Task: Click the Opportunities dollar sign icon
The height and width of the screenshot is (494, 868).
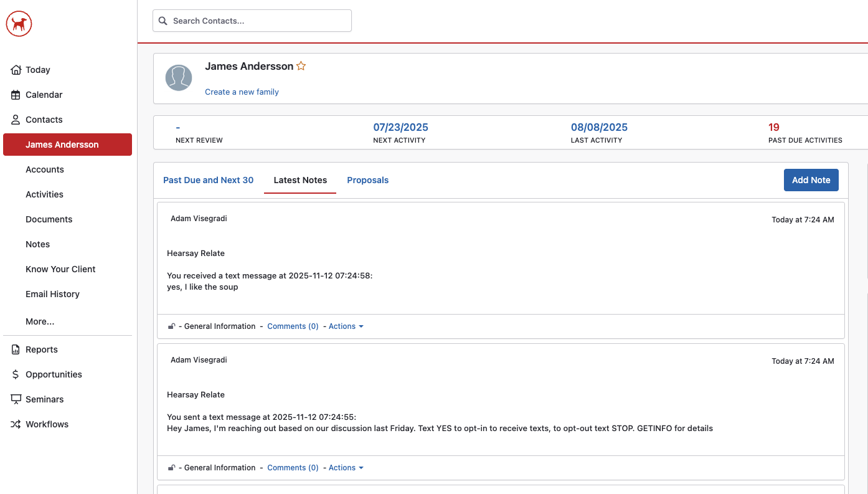Action: point(16,374)
